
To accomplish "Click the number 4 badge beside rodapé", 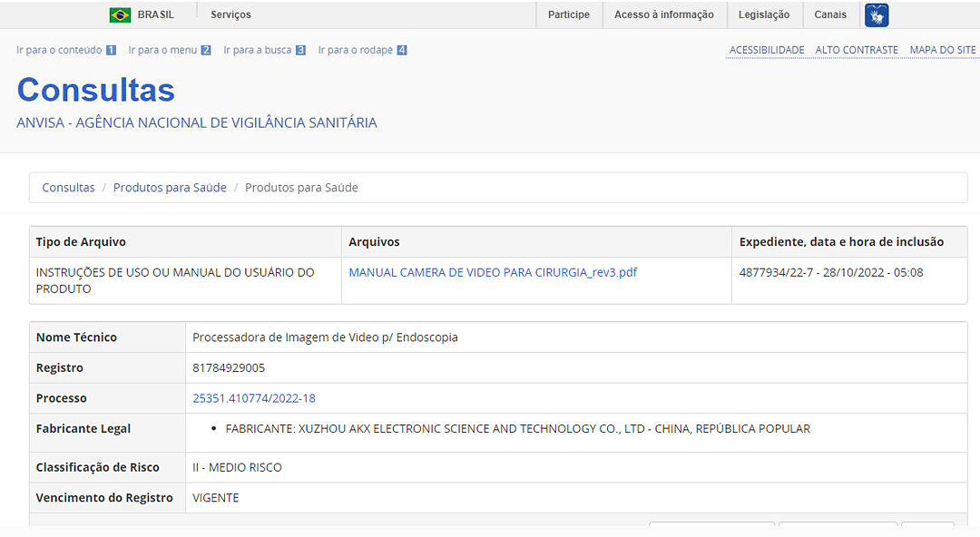I will pos(402,51).
